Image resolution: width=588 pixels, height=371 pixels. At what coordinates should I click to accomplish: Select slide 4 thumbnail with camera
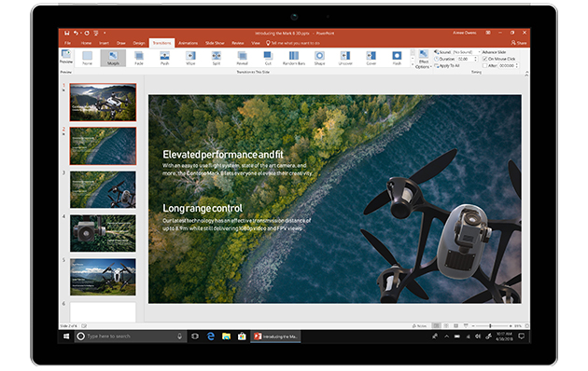[x=103, y=233]
